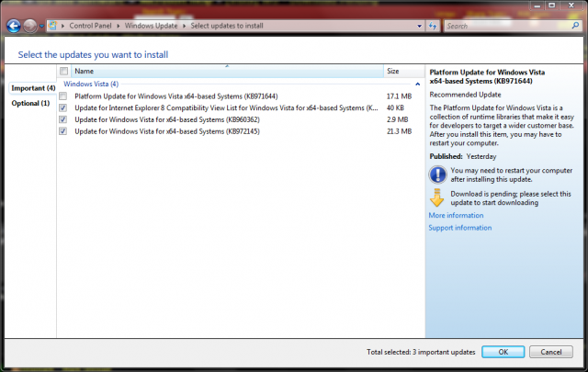This screenshot has height=372, width=588.
Task: Click the Back navigation arrow
Action: coord(14,27)
